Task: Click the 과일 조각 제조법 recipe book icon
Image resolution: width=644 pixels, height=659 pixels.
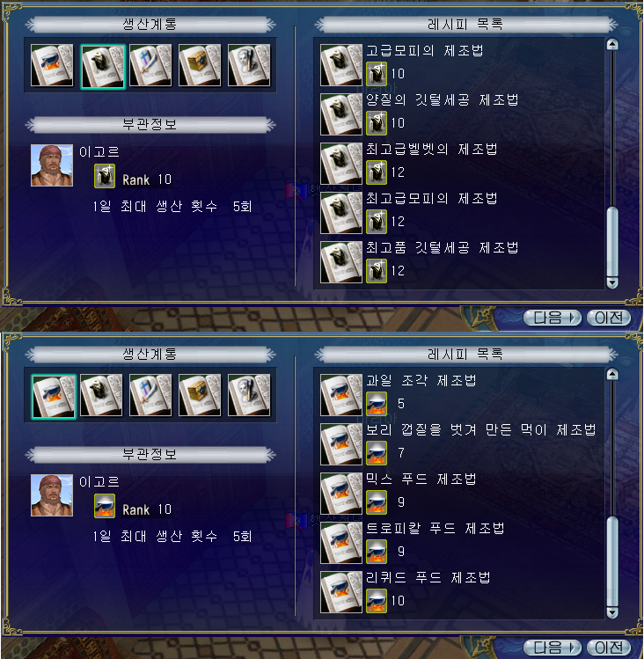Action: [x=341, y=395]
